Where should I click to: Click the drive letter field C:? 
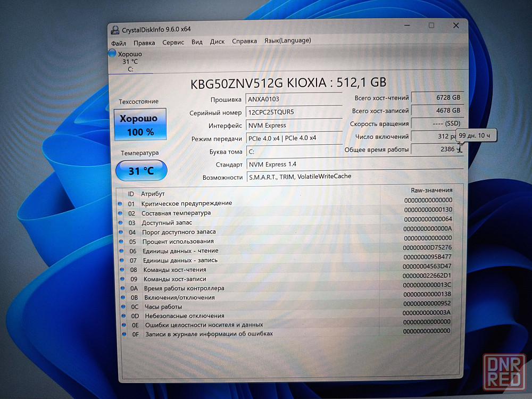pyautogui.click(x=294, y=151)
